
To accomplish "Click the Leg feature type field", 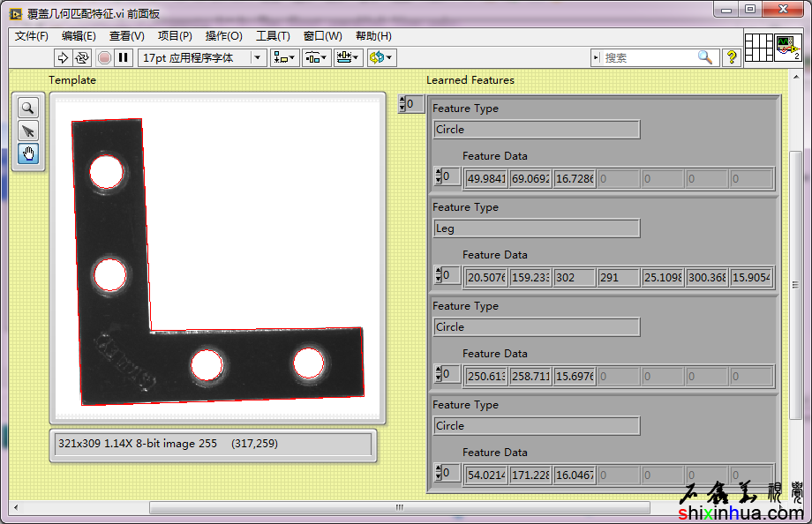I will pyautogui.click(x=537, y=228).
